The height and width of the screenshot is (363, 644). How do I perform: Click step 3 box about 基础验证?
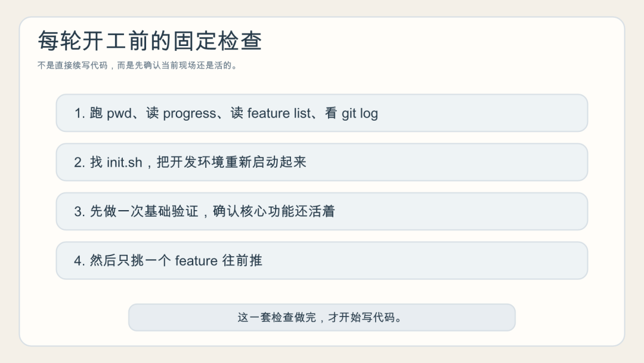322,211
